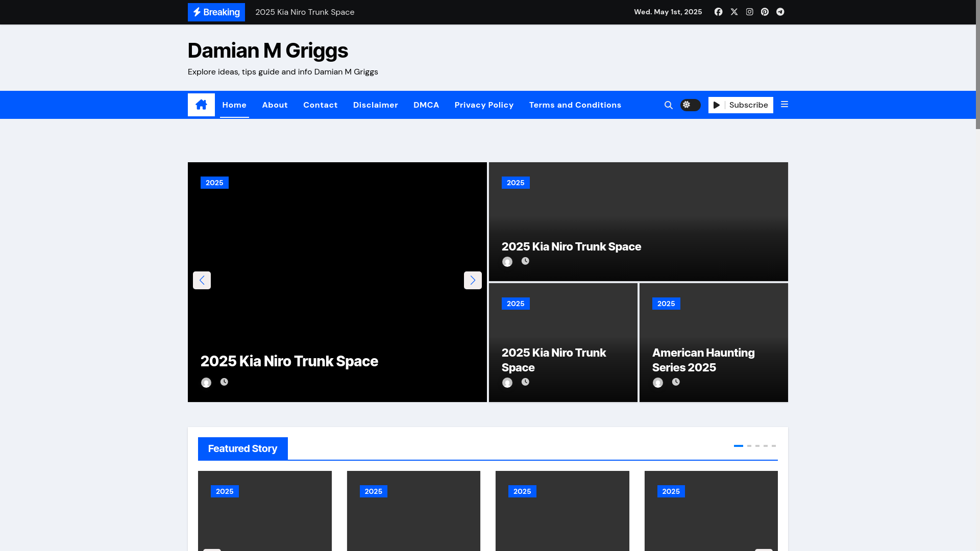This screenshot has height=551, width=980.
Task: Open the Facebook social icon
Action: [718, 12]
